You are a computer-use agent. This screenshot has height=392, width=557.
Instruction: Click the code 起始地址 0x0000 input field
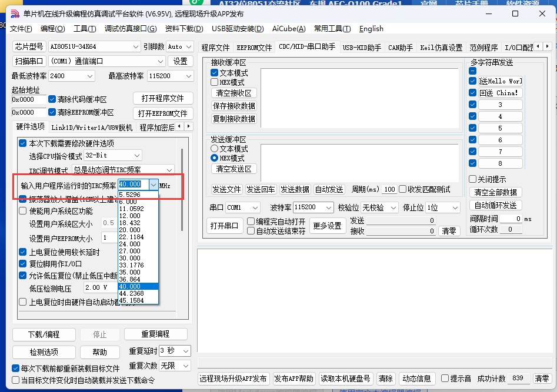(x=29, y=99)
